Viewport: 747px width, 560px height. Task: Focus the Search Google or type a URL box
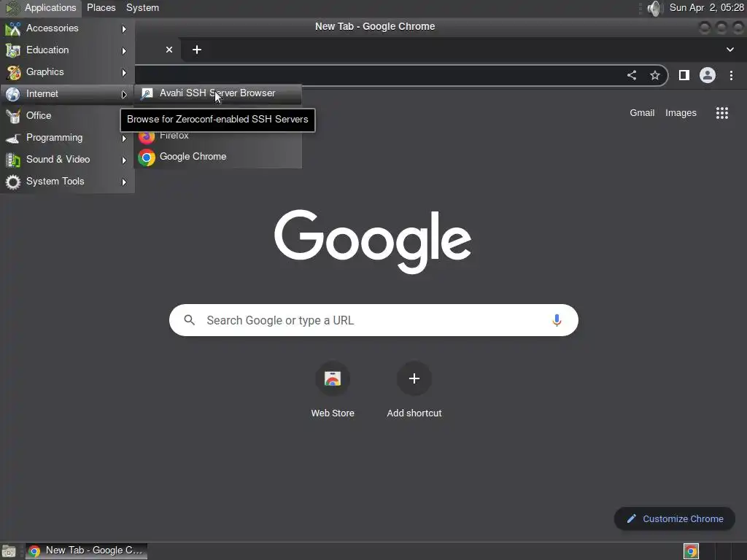[373, 320]
